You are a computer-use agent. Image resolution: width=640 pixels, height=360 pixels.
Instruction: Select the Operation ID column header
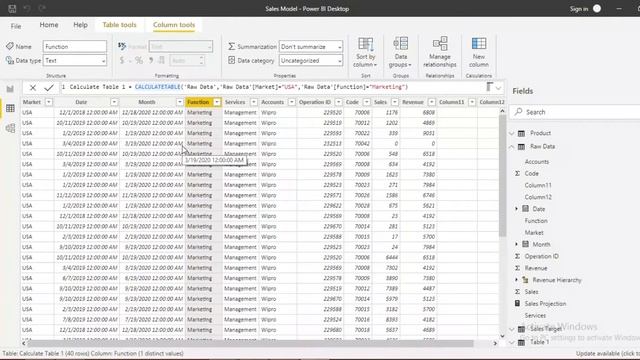[x=315, y=102]
